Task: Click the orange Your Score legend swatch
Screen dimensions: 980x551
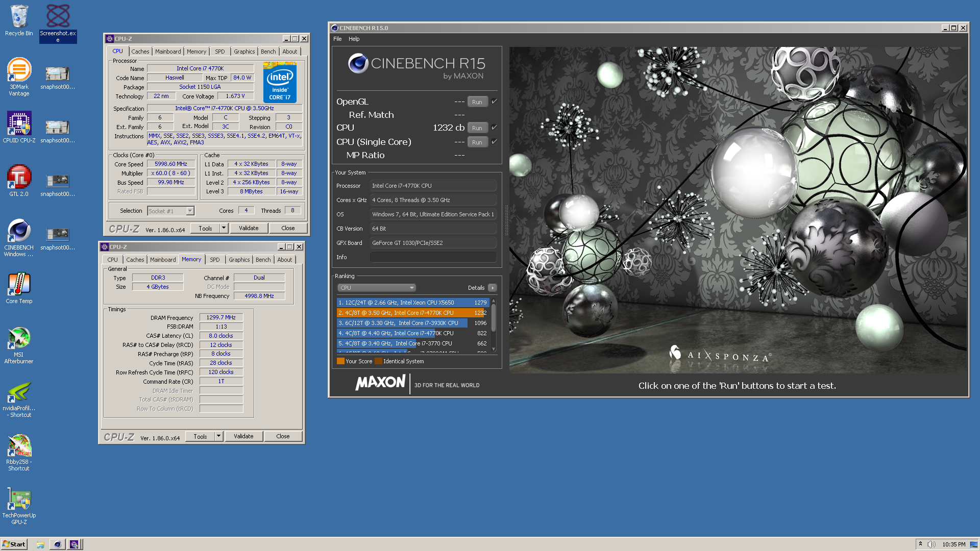Action: (x=340, y=361)
